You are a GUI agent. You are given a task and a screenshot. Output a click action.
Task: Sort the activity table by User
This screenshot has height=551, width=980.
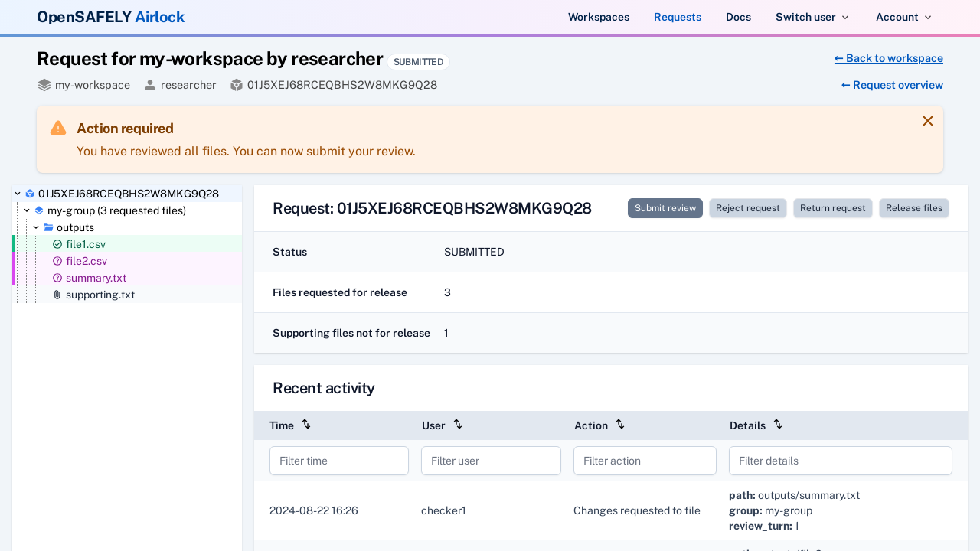coord(458,424)
